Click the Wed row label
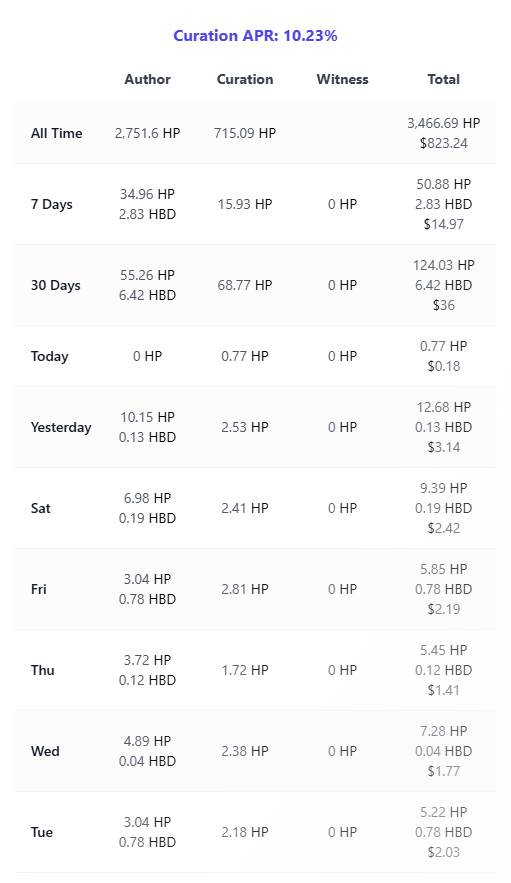The image size is (511, 883). point(45,752)
